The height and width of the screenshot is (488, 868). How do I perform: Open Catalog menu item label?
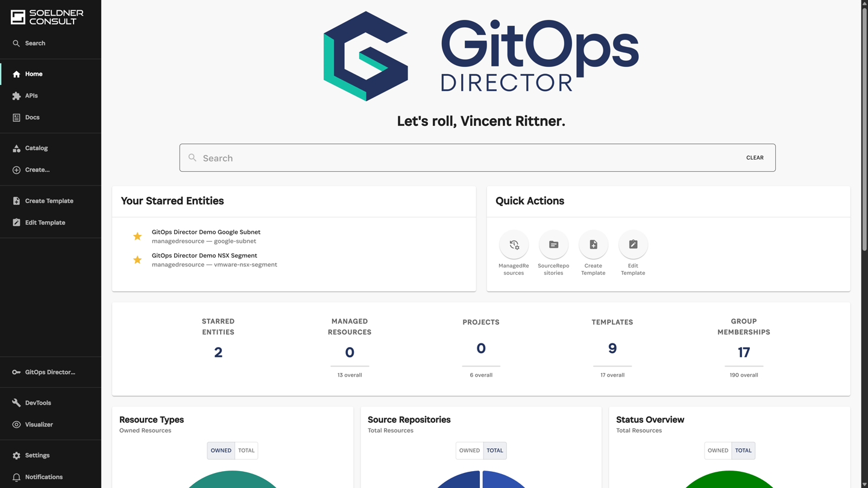pyautogui.click(x=37, y=148)
